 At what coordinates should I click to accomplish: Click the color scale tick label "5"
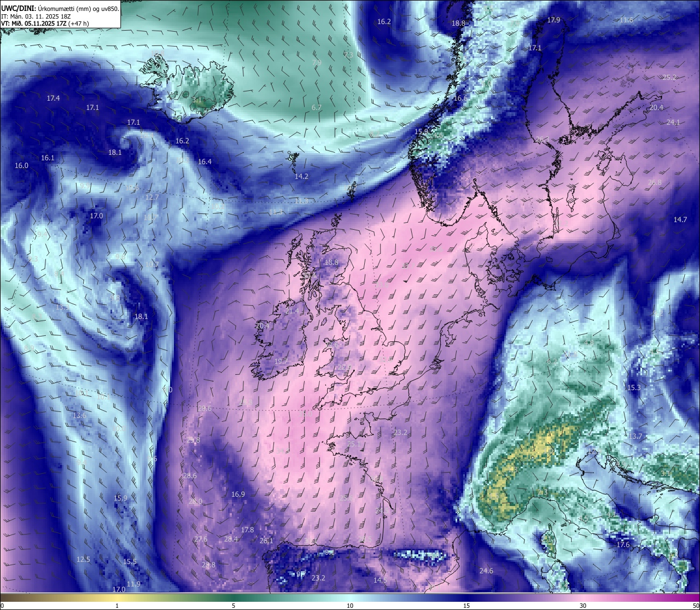[x=234, y=606]
